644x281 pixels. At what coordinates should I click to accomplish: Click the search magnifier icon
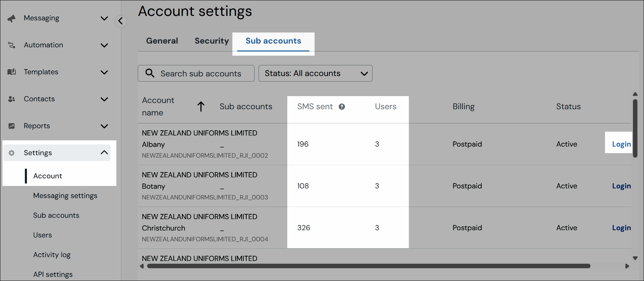[x=150, y=73]
